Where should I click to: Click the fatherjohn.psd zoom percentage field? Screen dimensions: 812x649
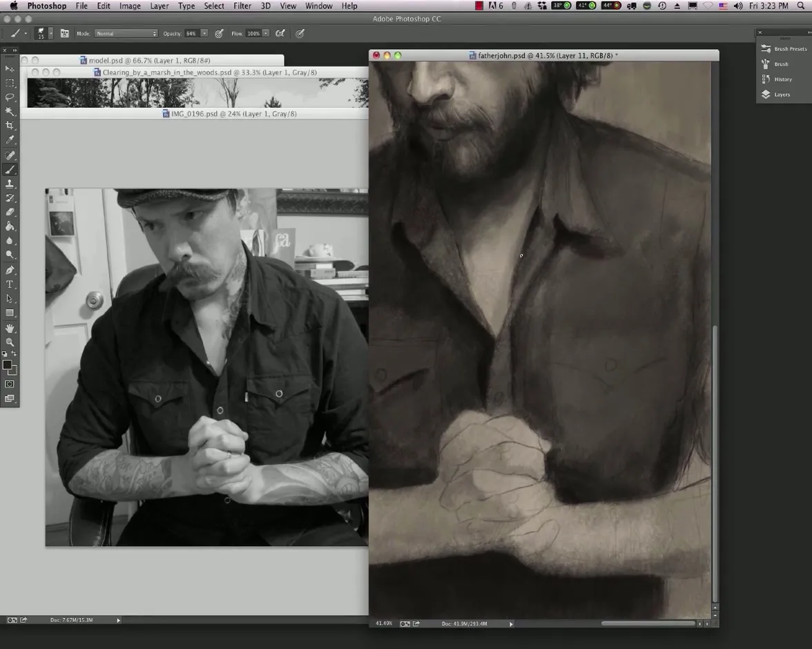(x=383, y=623)
